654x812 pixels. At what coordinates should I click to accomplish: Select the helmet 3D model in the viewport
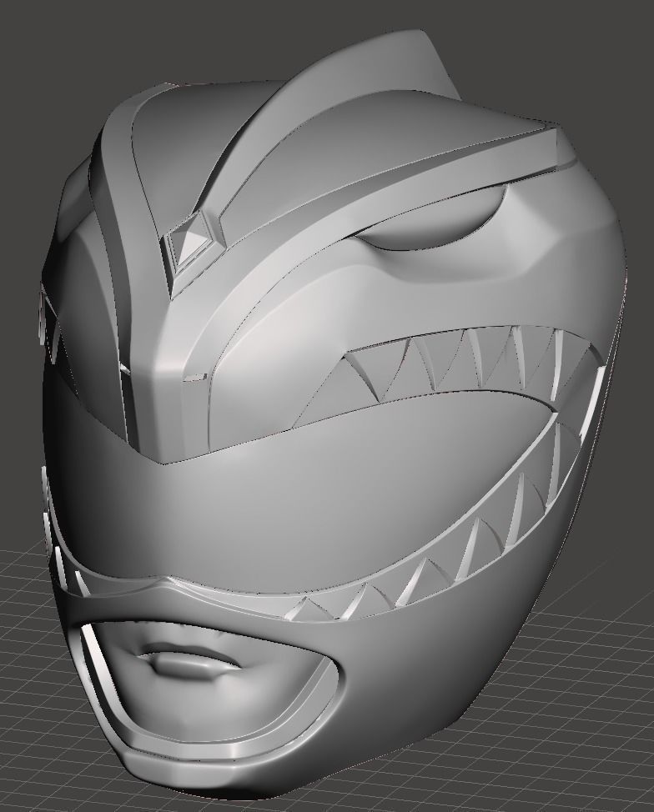332,414
